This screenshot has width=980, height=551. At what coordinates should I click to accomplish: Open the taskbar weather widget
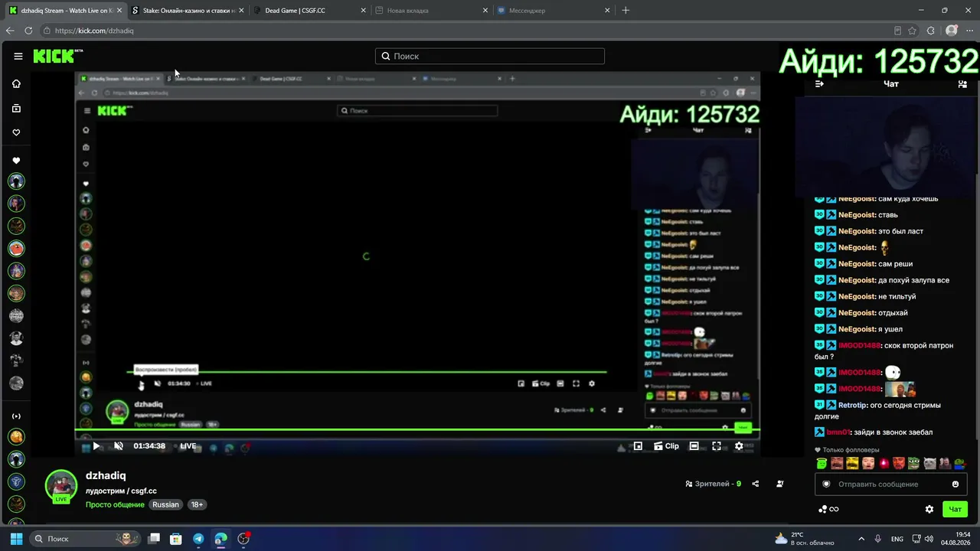(x=804, y=539)
